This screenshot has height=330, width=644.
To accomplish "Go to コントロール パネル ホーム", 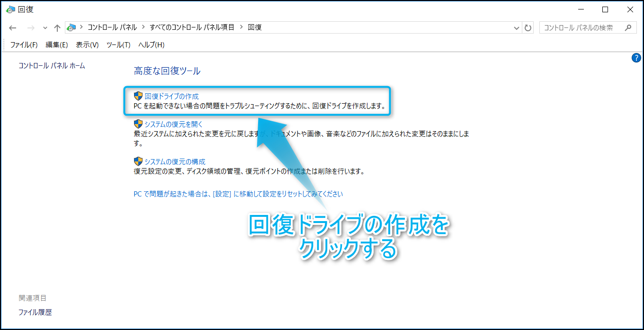I will pyautogui.click(x=52, y=66).
